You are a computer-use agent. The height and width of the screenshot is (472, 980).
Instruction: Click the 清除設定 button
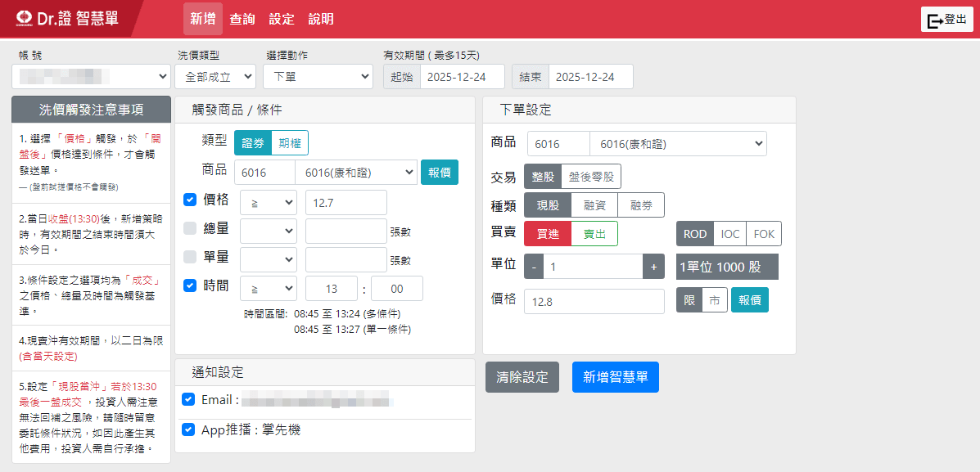click(522, 377)
